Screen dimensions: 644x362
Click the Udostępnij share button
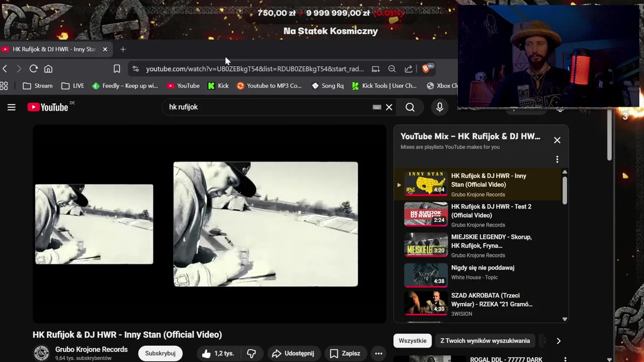point(293,353)
